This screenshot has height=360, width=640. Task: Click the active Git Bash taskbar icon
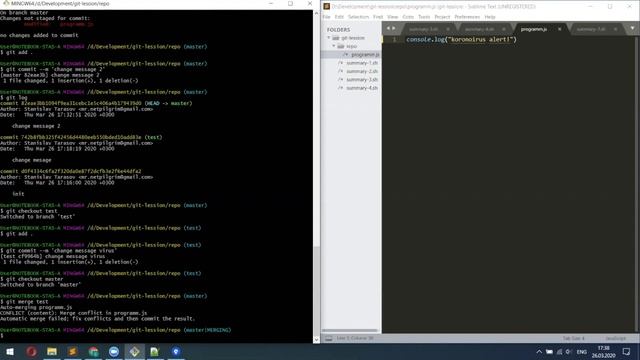pos(134,351)
